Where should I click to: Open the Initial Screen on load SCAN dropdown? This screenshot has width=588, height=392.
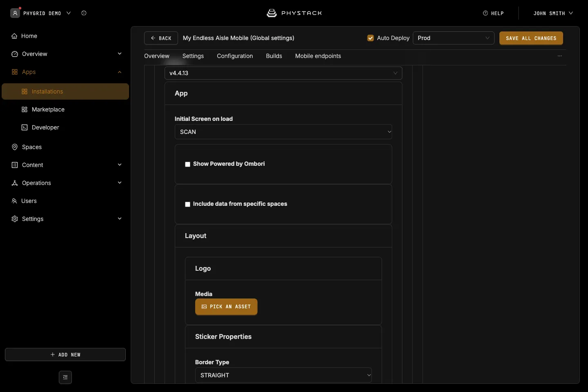283,132
